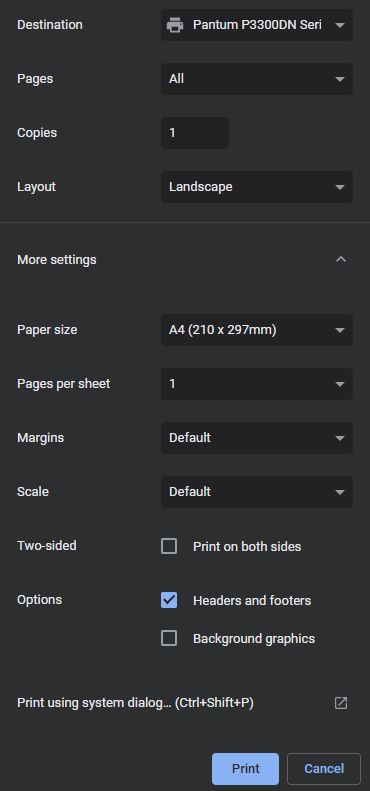Enable Background graphics checkbox
370x791 pixels.
pyautogui.click(x=169, y=639)
